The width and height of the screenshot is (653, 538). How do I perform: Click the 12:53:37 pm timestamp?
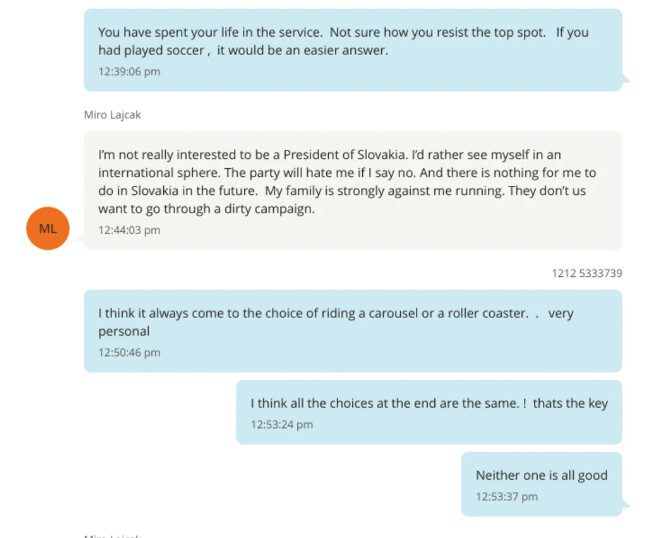coord(506,497)
